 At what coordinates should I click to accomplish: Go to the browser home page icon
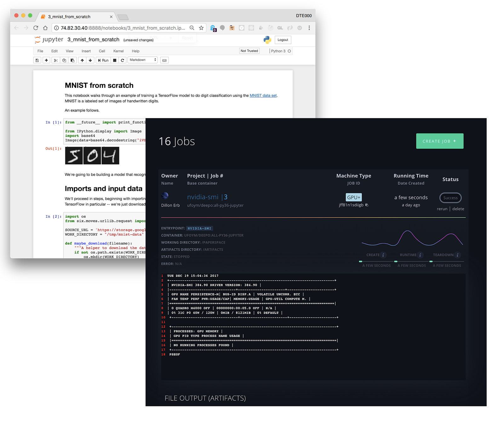click(45, 28)
